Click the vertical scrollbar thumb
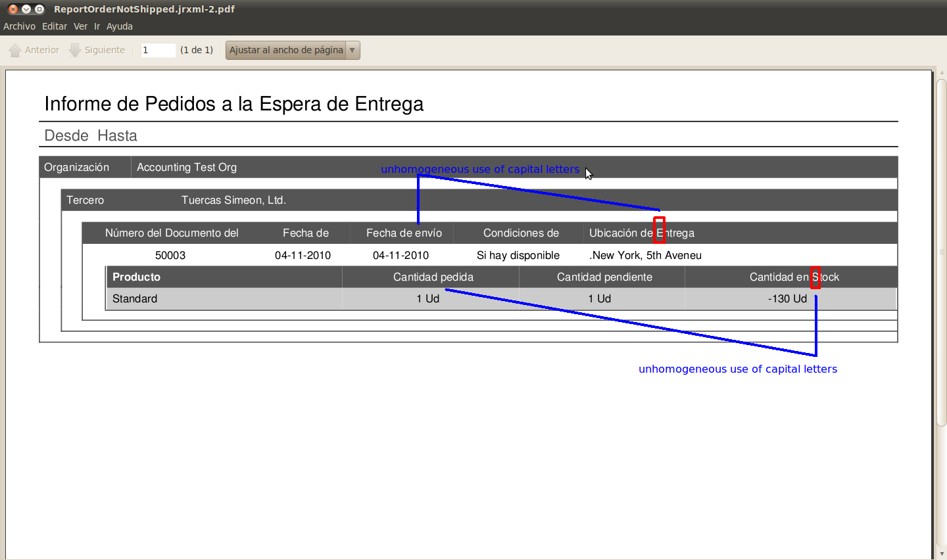947x560 pixels. click(x=942, y=252)
